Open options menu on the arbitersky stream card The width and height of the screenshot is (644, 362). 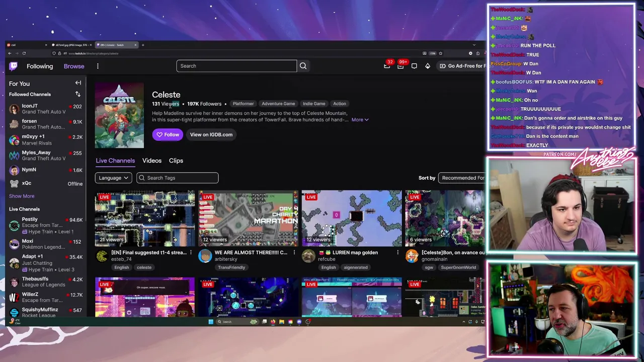coord(294,252)
